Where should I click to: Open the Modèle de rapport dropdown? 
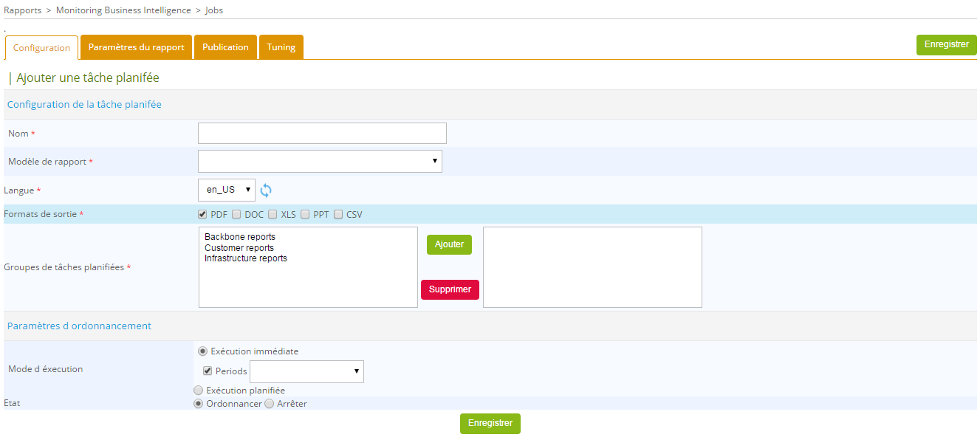320,161
